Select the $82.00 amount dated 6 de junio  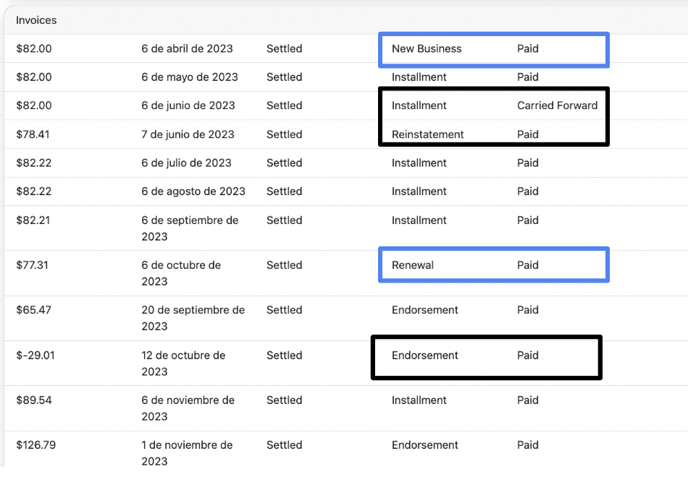click(x=34, y=106)
